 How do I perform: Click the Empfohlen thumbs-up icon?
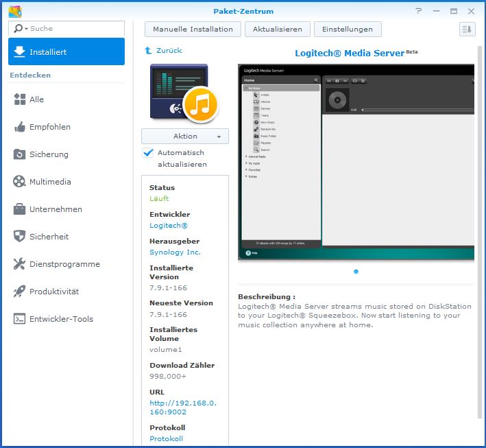coord(19,127)
